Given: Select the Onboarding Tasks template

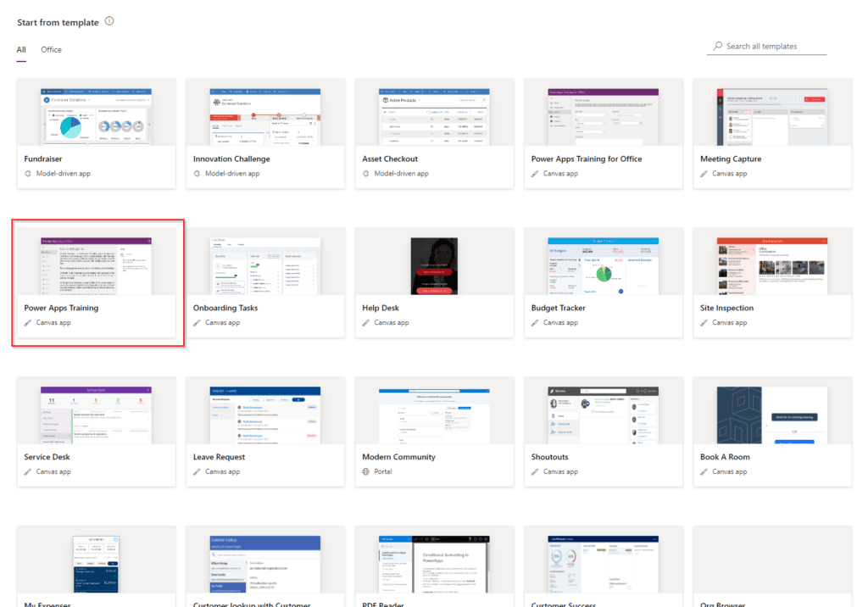Looking at the screenshot, I should tap(264, 265).
